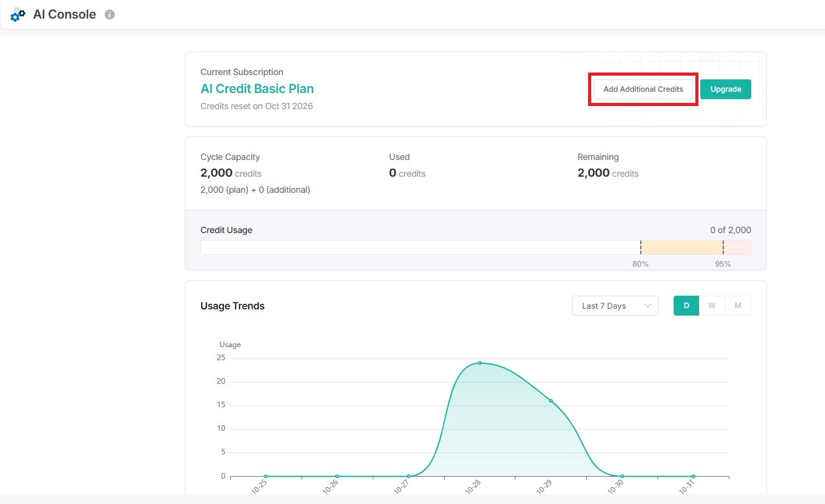Select the chart data point for 10-29
Image resolution: width=825 pixels, height=504 pixels.
point(551,401)
